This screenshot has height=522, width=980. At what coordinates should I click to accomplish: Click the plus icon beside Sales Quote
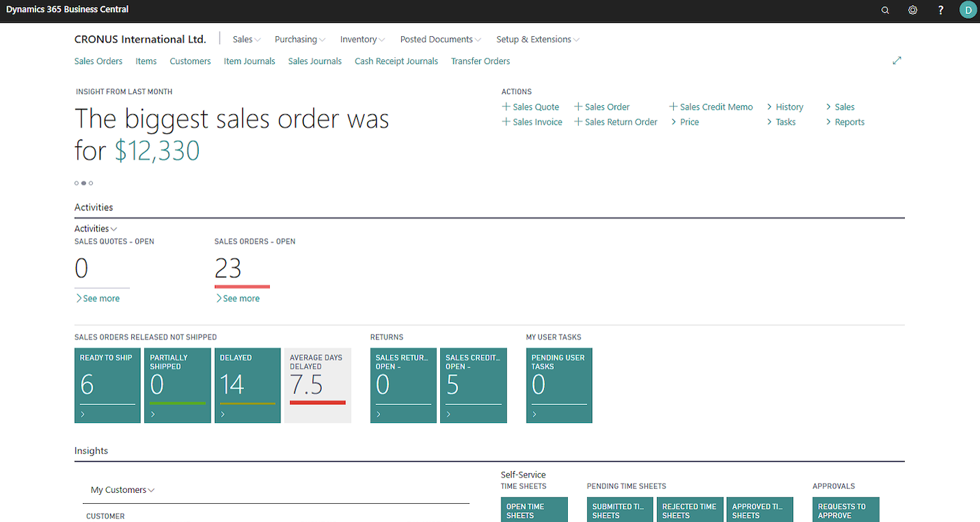[506, 107]
